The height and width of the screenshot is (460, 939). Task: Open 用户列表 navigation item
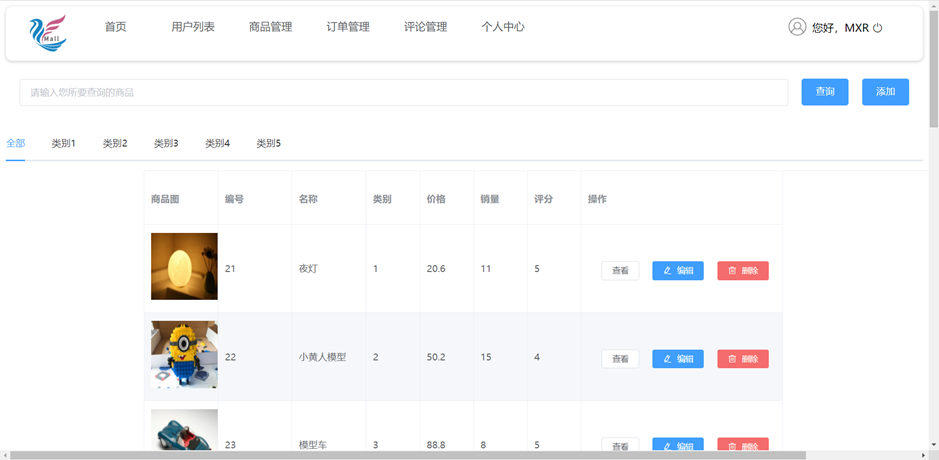click(193, 27)
